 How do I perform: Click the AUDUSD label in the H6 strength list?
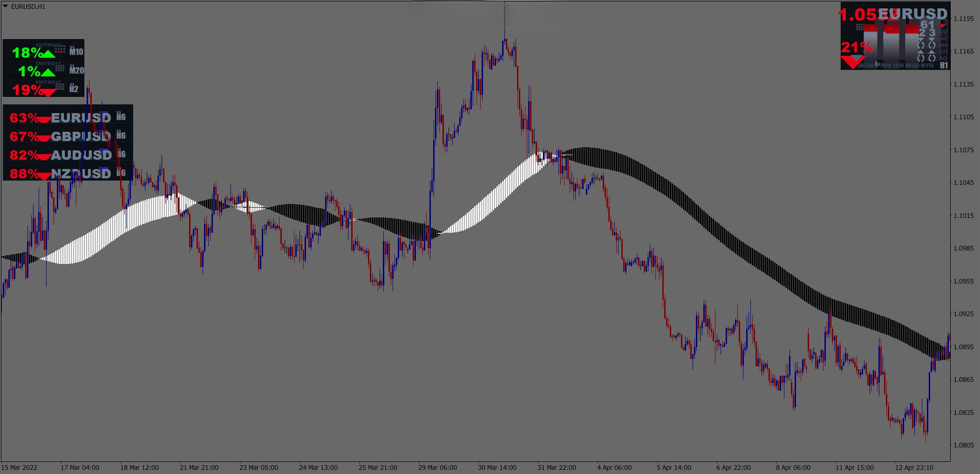click(81, 155)
